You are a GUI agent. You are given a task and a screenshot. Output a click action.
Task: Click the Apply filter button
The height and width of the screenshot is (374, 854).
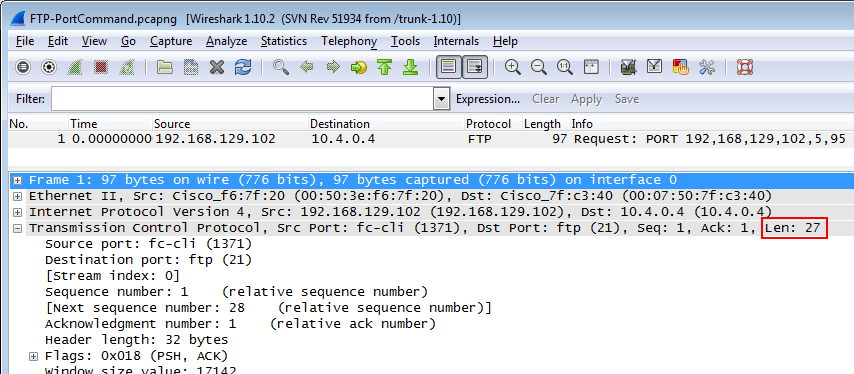[x=587, y=99]
